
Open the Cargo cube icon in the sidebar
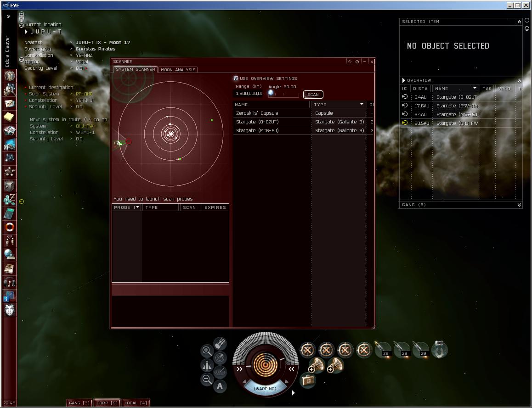[10, 186]
